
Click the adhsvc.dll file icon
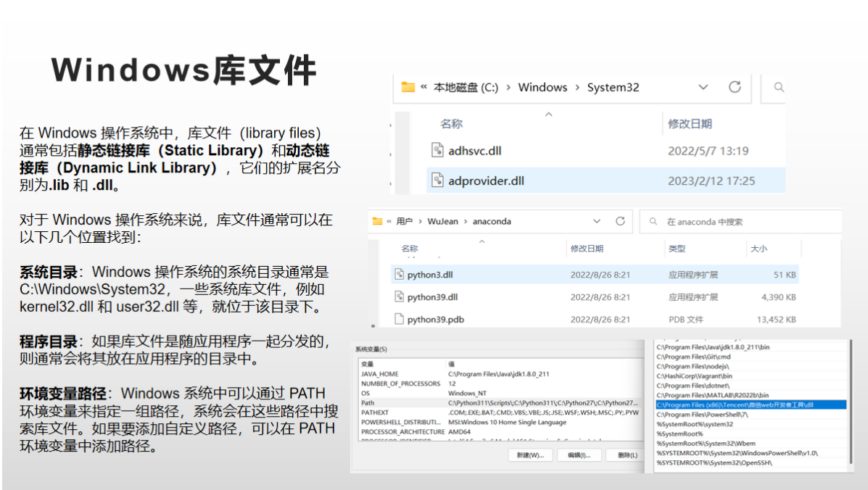pyautogui.click(x=437, y=150)
